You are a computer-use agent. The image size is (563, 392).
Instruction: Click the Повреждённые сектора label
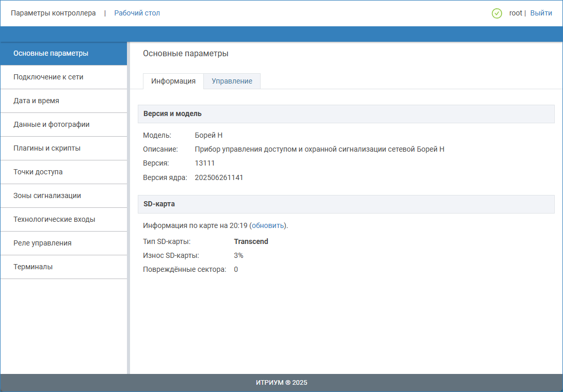185,270
